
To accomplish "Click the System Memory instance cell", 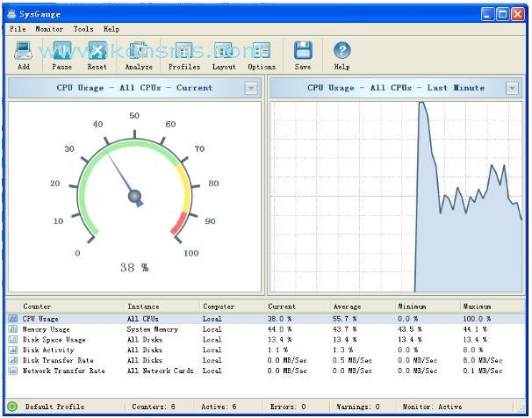I will (153, 329).
